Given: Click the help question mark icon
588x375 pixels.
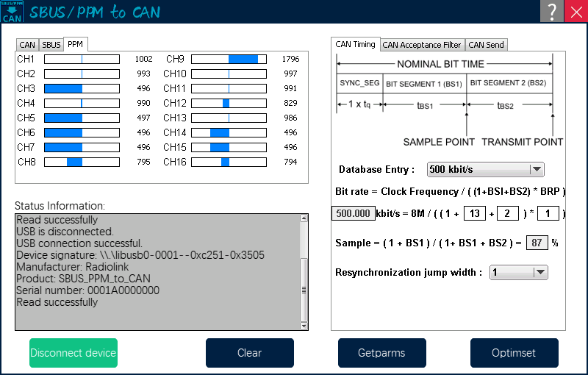Looking at the screenshot, I should pos(551,11).
